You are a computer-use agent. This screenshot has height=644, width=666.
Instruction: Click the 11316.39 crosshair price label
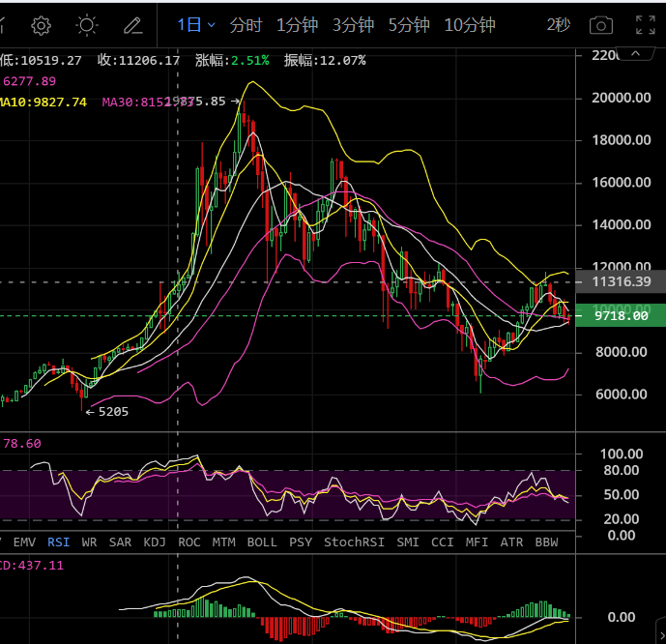coord(621,281)
